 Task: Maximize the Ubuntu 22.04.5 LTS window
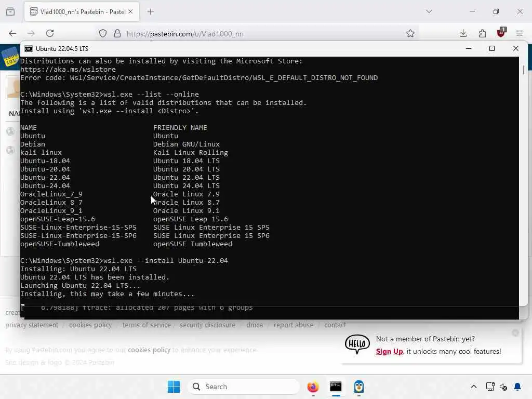point(492,48)
